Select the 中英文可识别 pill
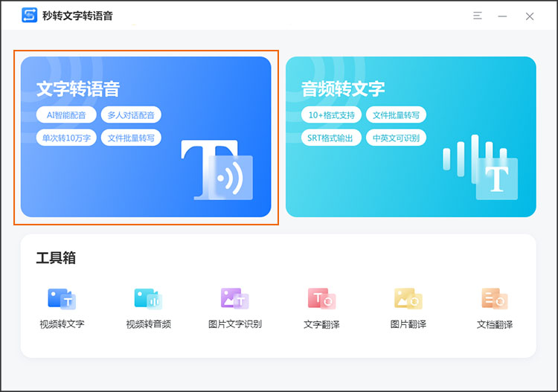The height and width of the screenshot is (392, 558). 396,138
